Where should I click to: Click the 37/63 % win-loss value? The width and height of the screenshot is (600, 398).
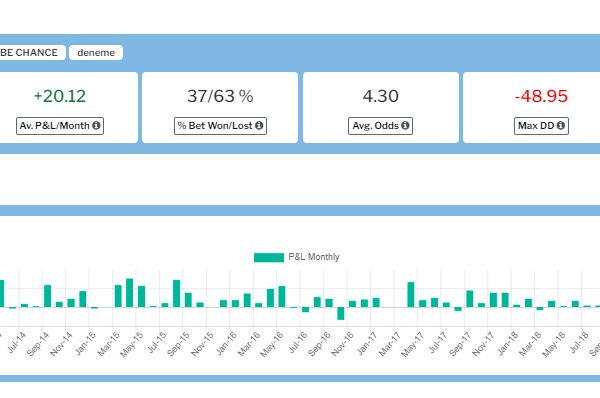220,96
